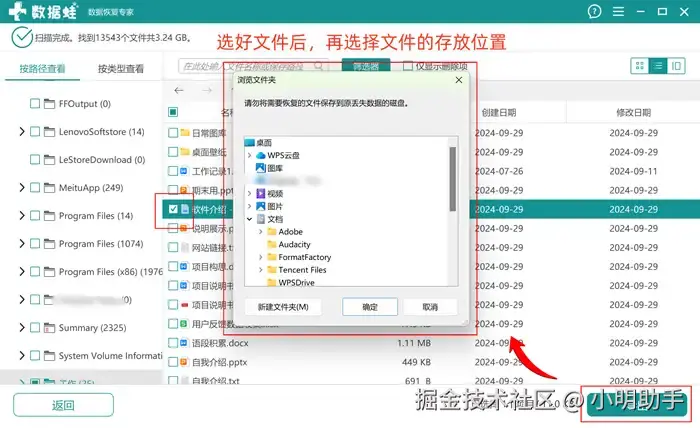This screenshot has height=428, width=700.
Task: Click the 筛选器 filter button
Action: coord(366,66)
